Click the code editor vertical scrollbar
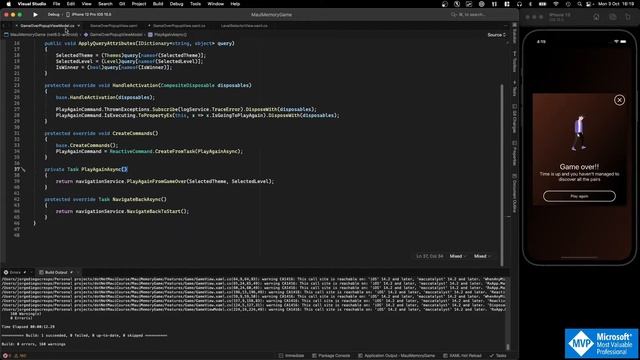The width and height of the screenshot is (640, 360). click(502, 176)
